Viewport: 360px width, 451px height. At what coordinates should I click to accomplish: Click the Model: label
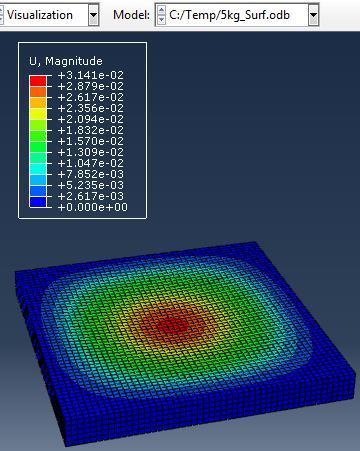click(131, 15)
